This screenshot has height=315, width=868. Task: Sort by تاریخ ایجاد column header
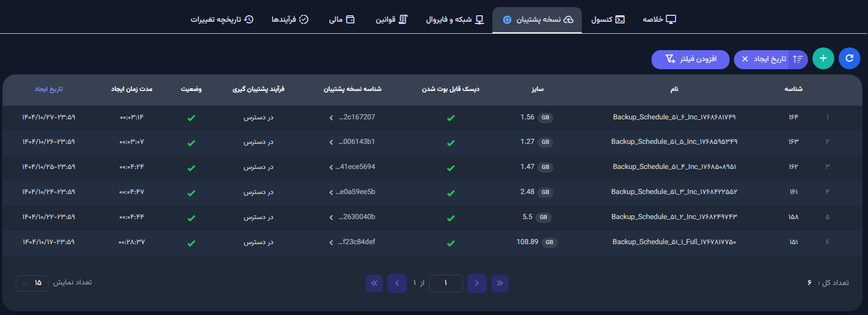pyautogui.click(x=49, y=89)
